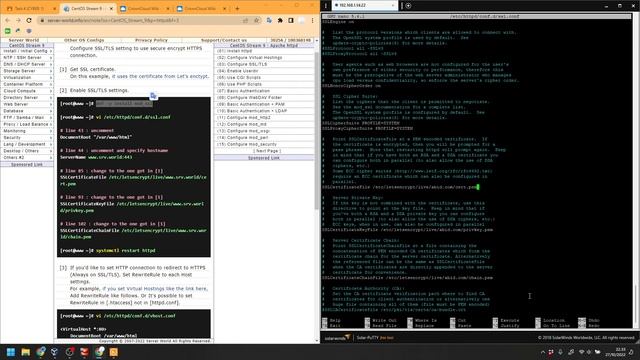
Task: Open File Explorer from taskbar
Action: point(25,352)
